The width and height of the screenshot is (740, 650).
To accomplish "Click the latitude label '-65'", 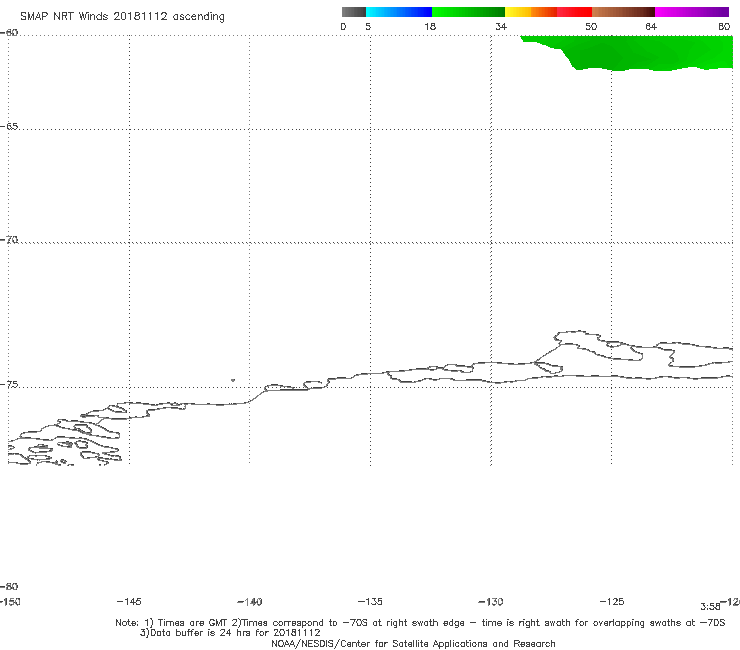I will coord(9,127).
